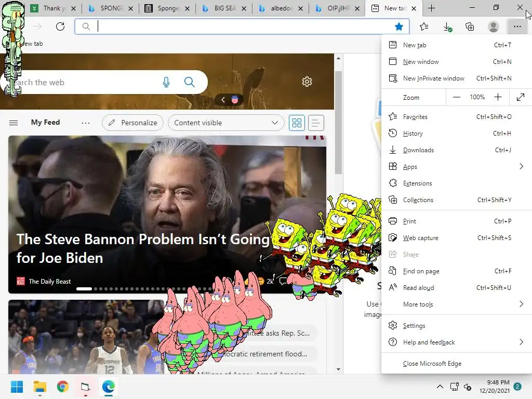This screenshot has height=399, width=532.
Task: Show hidden system tray icons
Action: coord(440,387)
